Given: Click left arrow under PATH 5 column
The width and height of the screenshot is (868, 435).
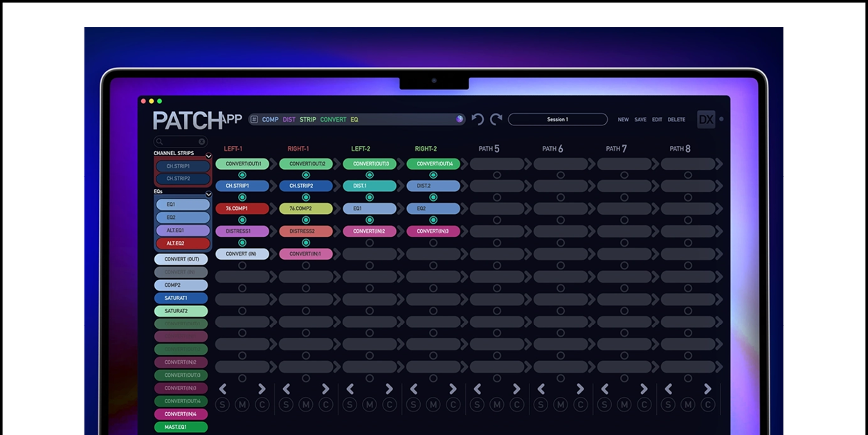Looking at the screenshot, I should 477,389.
